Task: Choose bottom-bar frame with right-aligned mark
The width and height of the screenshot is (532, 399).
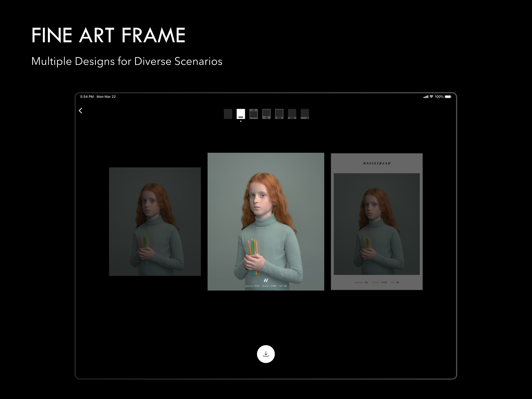Action: 305,114
